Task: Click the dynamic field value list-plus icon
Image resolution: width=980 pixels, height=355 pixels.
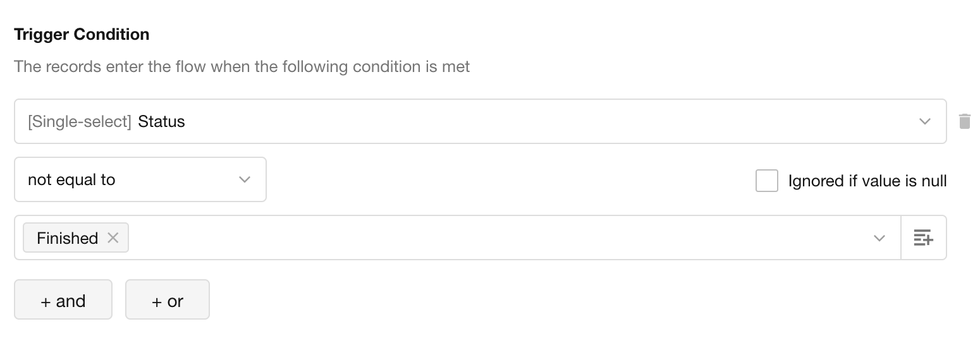Action: (923, 238)
